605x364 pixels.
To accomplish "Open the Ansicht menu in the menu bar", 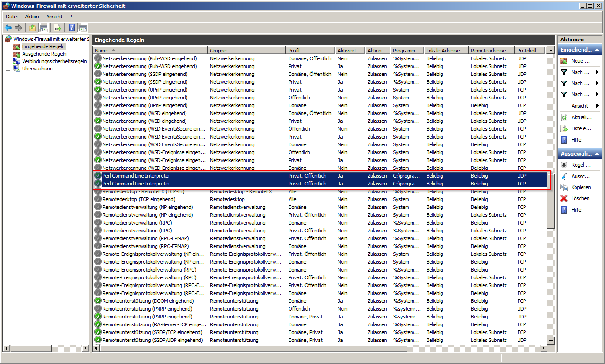I will [x=54, y=17].
